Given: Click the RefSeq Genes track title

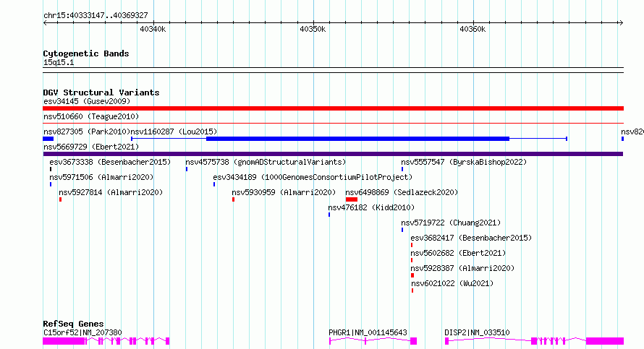Looking at the screenshot, I should pyautogui.click(x=73, y=324).
